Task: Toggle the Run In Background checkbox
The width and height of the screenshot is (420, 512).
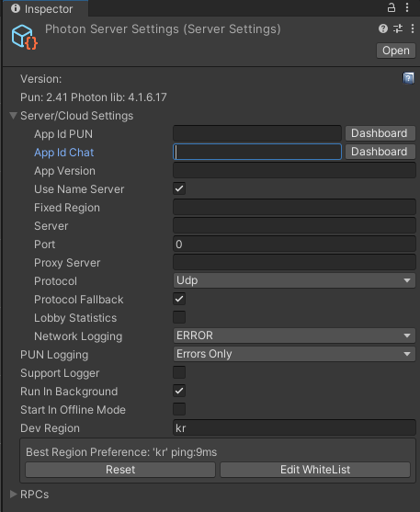Action: 179,391
